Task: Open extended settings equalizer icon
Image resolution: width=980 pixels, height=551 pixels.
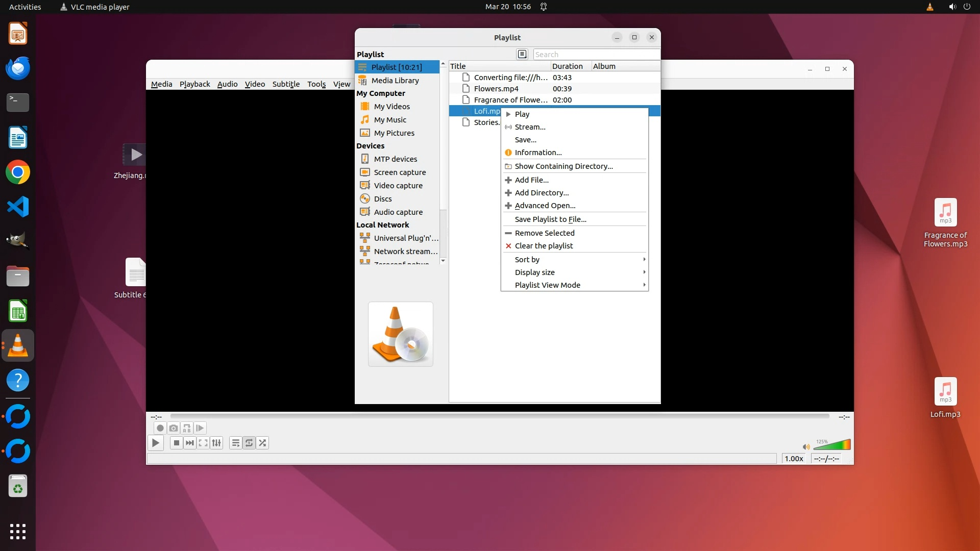Action: tap(216, 443)
